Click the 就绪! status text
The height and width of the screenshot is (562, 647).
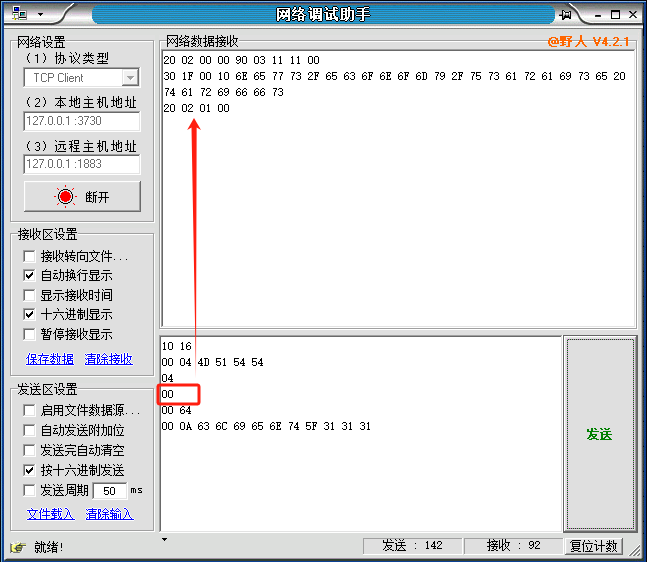tap(48, 548)
